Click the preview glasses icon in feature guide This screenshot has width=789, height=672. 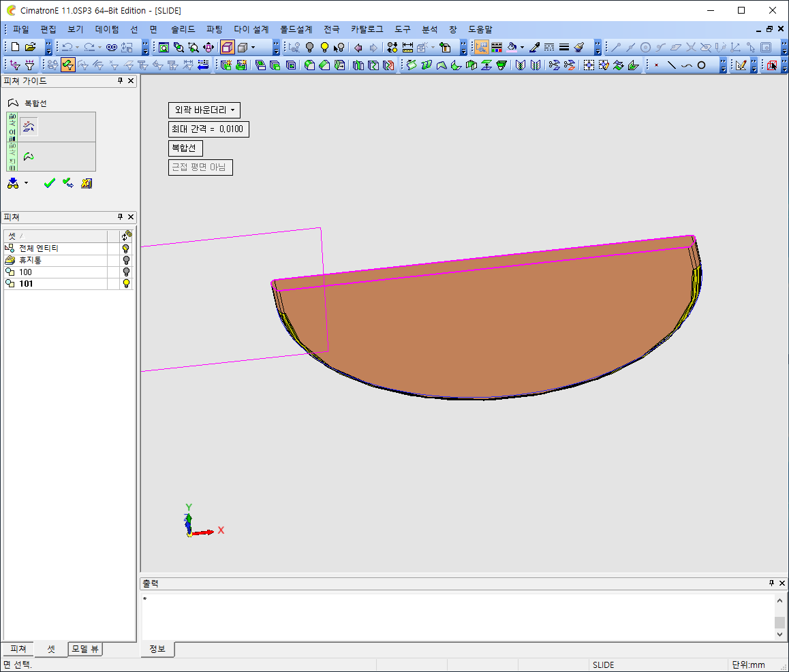click(13, 184)
